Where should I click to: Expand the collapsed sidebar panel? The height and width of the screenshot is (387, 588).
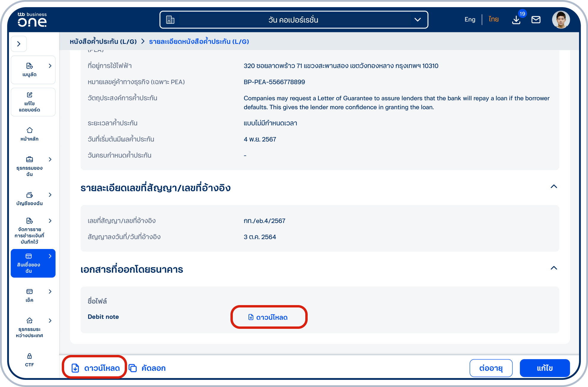tap(19, 44)
